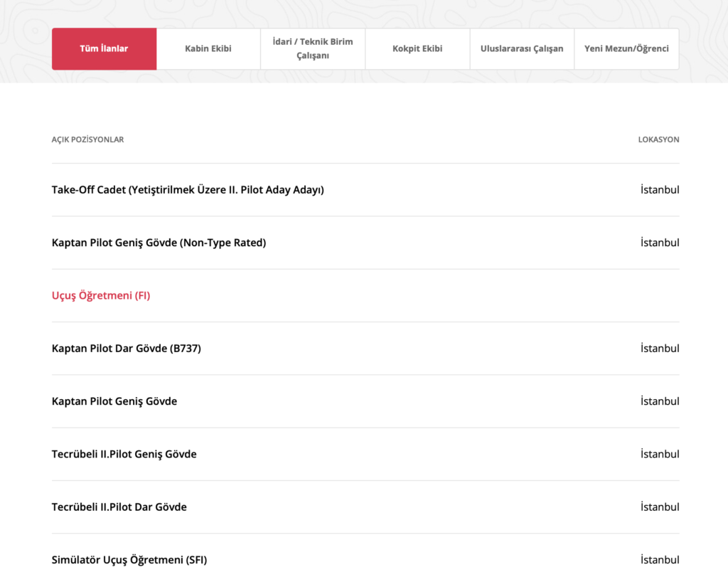Image resolution: width=728 pixels, height=582 pixels.
Task: Select the Yeni Mezun/Öğrenci tab
Action: pyautogui.click(x=626, y=49)
